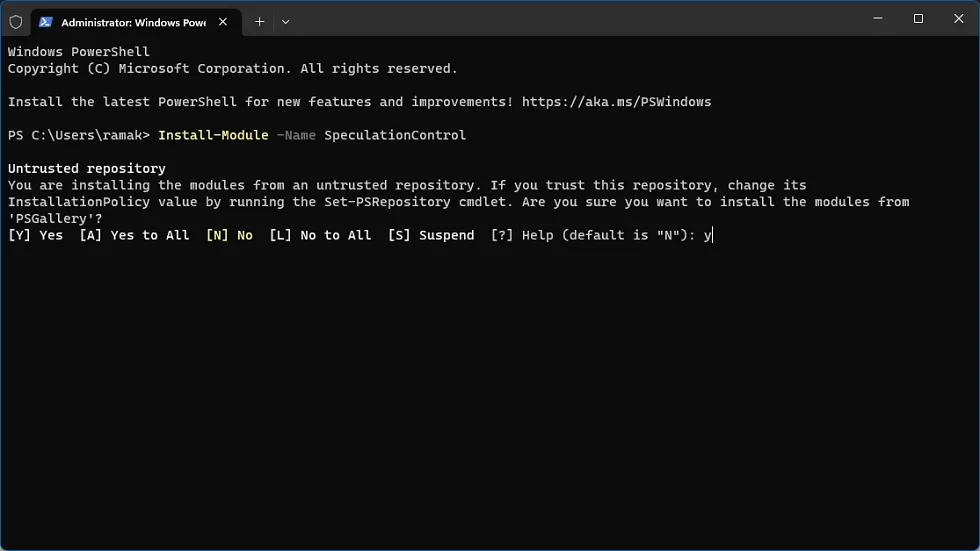Click the [S] Suspend option text
This screenshot has height=551, width=980.
point(431,235)
